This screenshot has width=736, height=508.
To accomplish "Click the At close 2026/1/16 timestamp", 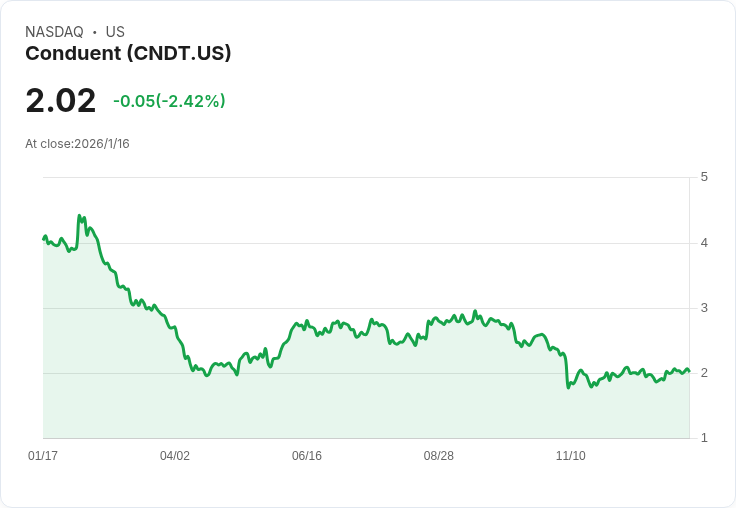I will [77, 143].
